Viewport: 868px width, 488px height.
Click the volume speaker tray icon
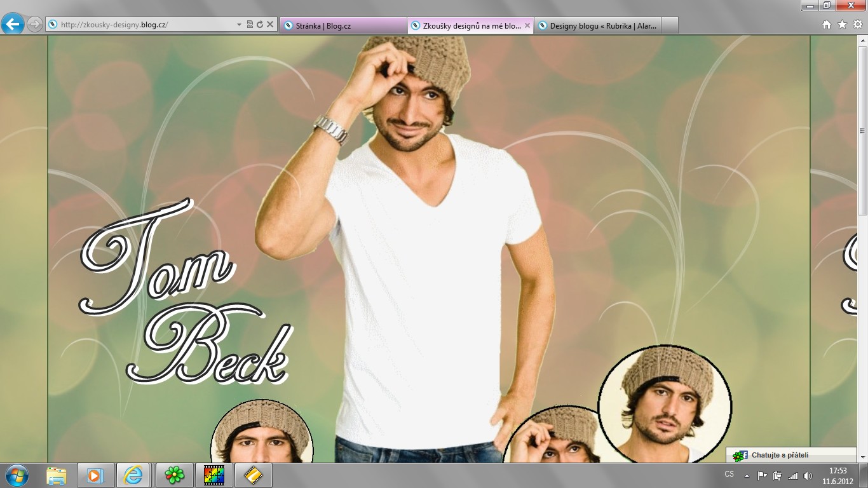808,475
